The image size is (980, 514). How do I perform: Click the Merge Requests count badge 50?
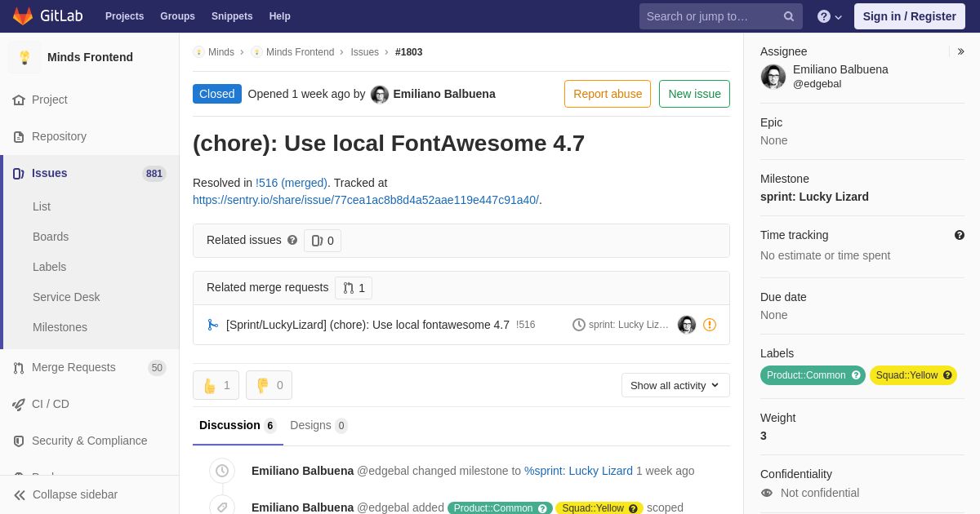(x=157, y=368)
